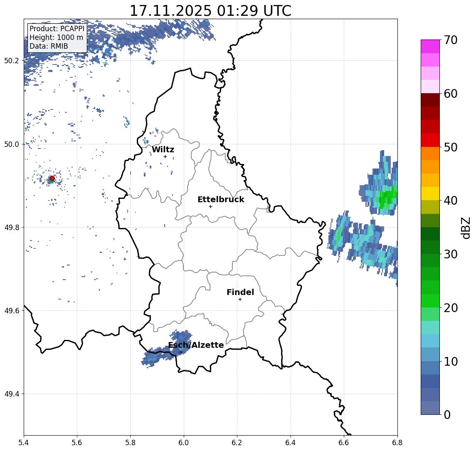This screenshot has height=451, width=476.
Task: Click the longitude label 5.4
Action: (x=24, y=443)
